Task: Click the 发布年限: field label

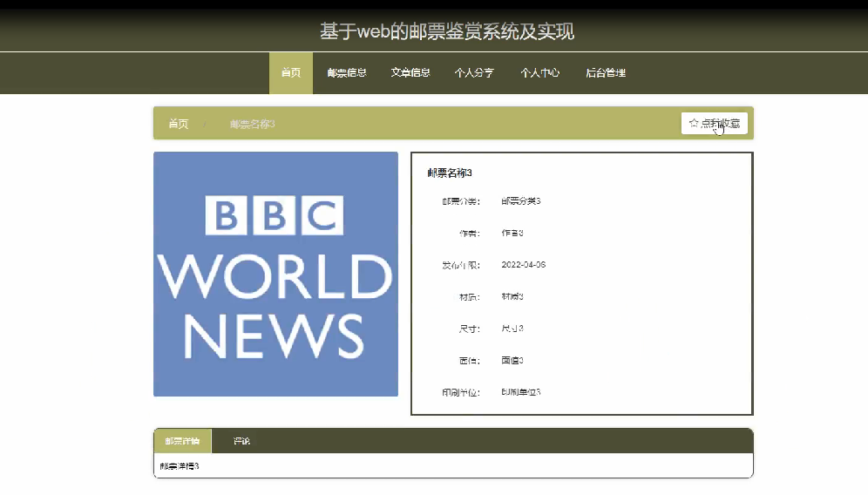Action: coord(460,265)
